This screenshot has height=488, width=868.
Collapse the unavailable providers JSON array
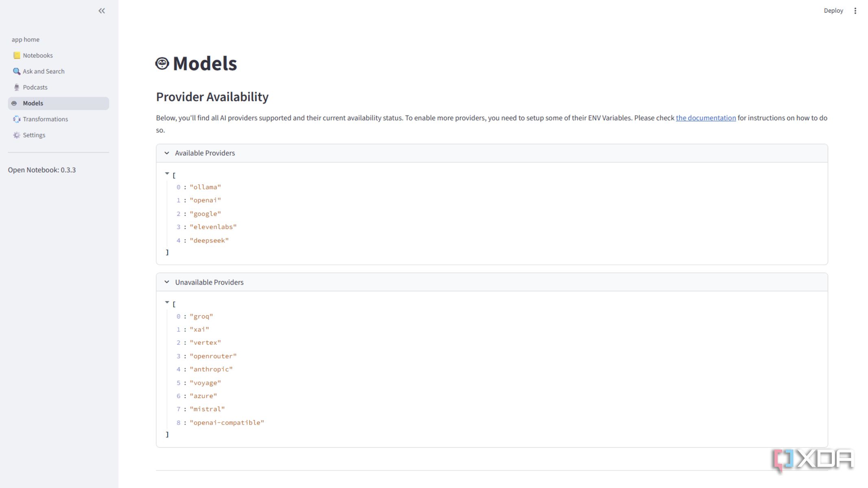pos(167,303)
